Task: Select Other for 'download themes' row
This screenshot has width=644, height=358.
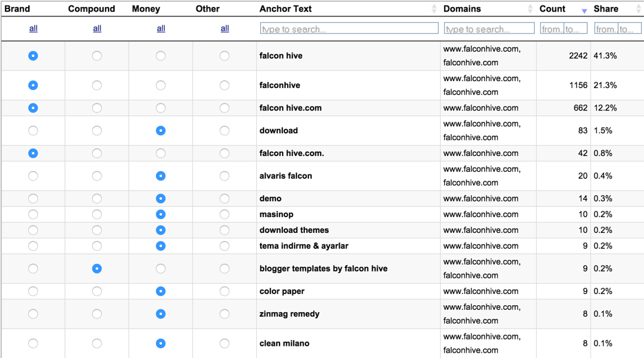Action: (225, 230)
